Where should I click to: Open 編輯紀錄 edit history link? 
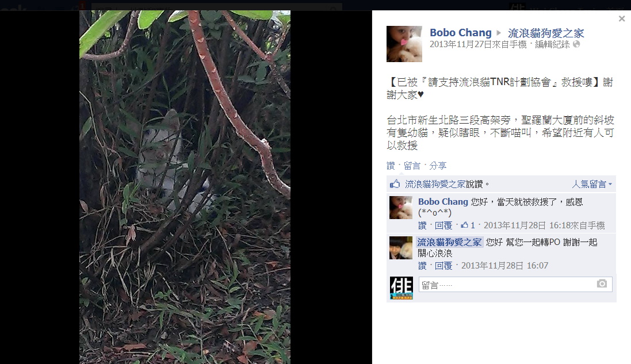click(552, 44)
